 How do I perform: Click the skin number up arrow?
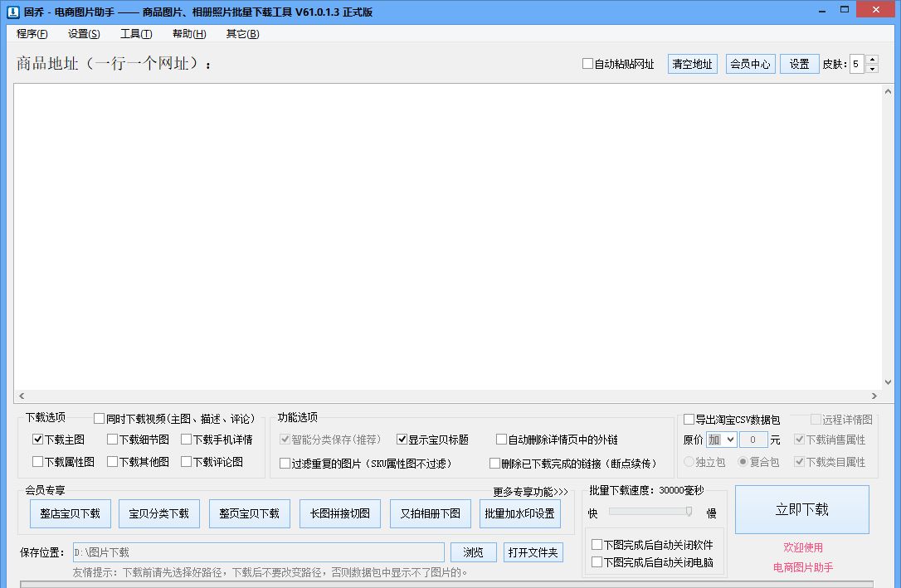(x=872, y=59)
